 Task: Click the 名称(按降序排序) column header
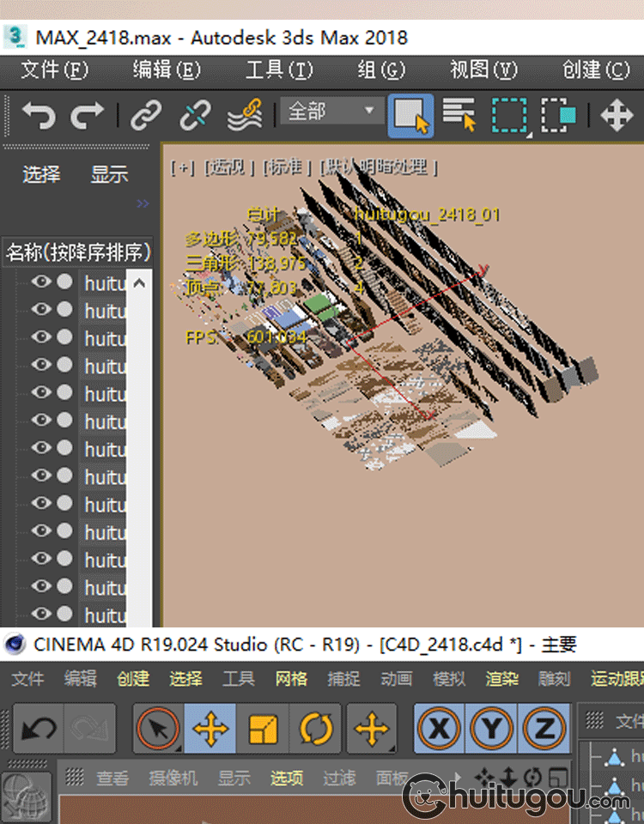pyautogui.click(x=78, y=252)
